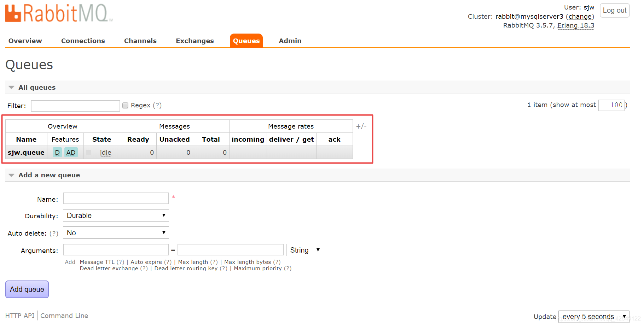Open the Command Line link
Image resolution: width=644 pixels, height=325 pixels.
64,316
